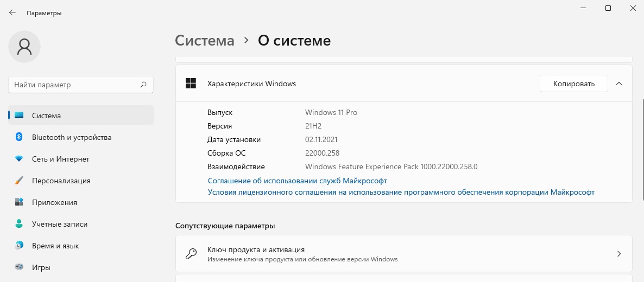The height and width of the screenshot is (282, 644).
Task: Navigate to Система in the breadcrumb
Action: [x=205, y=41]
